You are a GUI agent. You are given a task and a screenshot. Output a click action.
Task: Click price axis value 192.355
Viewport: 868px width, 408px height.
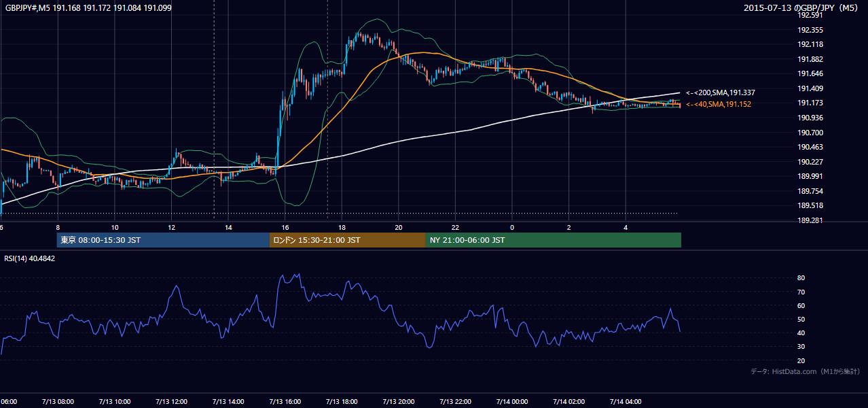click(810, 30)
